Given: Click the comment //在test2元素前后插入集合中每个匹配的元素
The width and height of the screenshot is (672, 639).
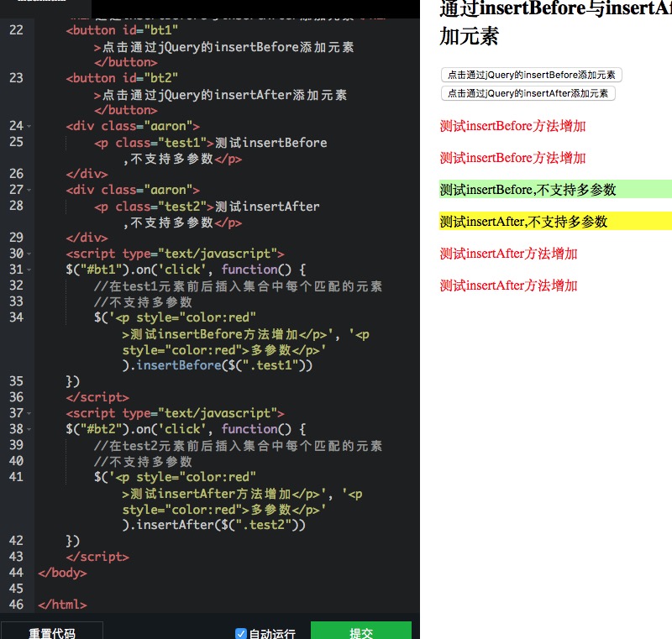Looking at the screenshot, I should coord(238,446).
